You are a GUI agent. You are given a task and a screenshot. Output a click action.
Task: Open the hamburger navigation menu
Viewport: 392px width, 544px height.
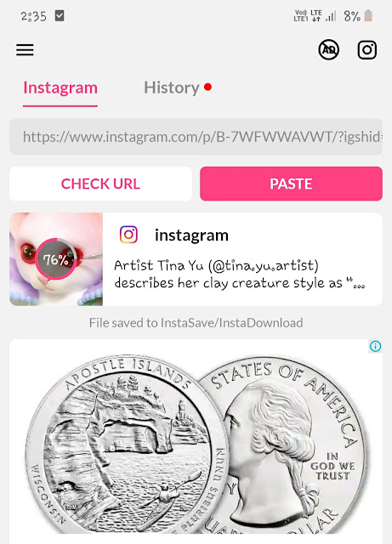point(25,50)
